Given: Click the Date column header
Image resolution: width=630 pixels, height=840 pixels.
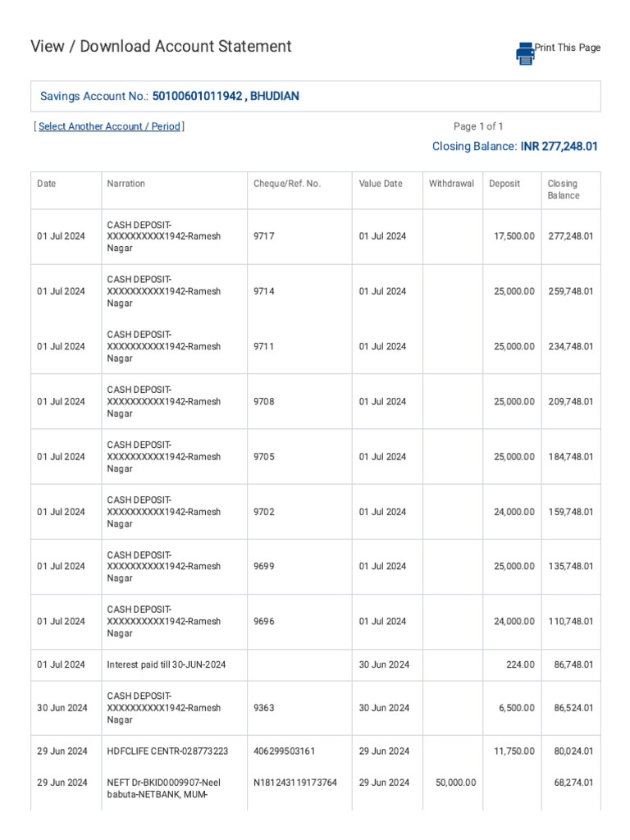Looking at the screenshot, I should click(x=47, y=184).
